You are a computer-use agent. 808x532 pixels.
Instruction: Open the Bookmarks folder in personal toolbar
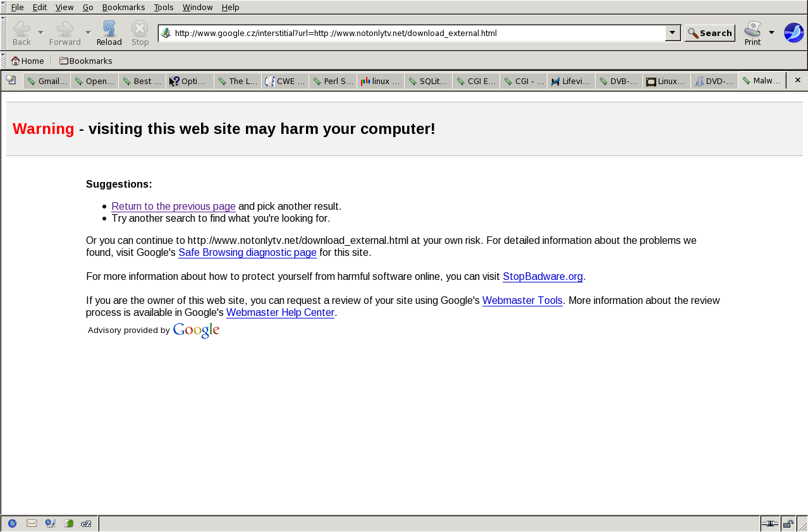(x=85, y=61)
